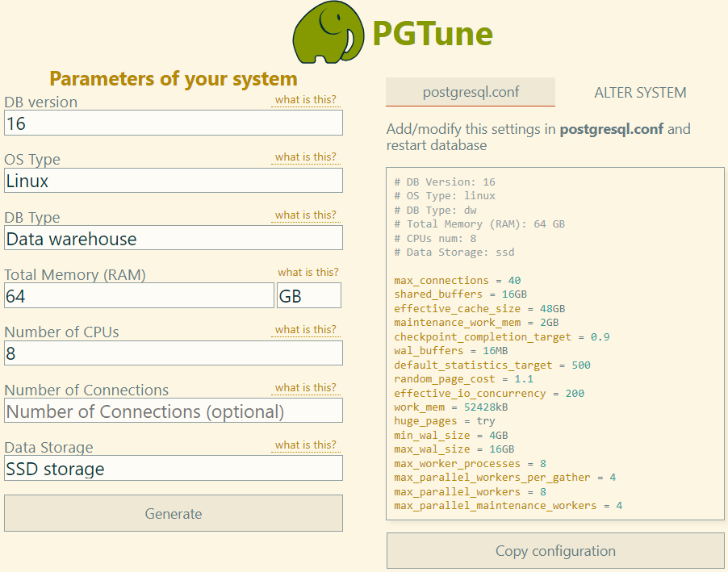The height and width of the screenshot is (572, 728).
Task: Open the Number of CPUs help link
Action: tap(305, 329)
